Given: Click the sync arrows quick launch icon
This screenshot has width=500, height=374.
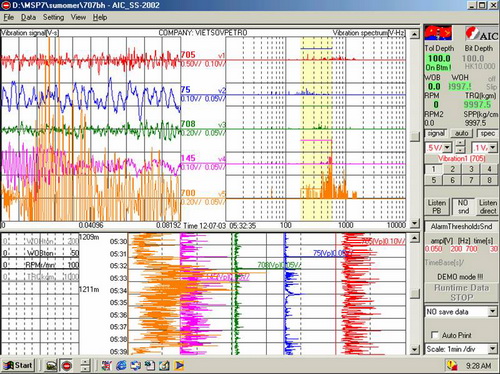Looking at the screenshot, I should tap(136, 365).
